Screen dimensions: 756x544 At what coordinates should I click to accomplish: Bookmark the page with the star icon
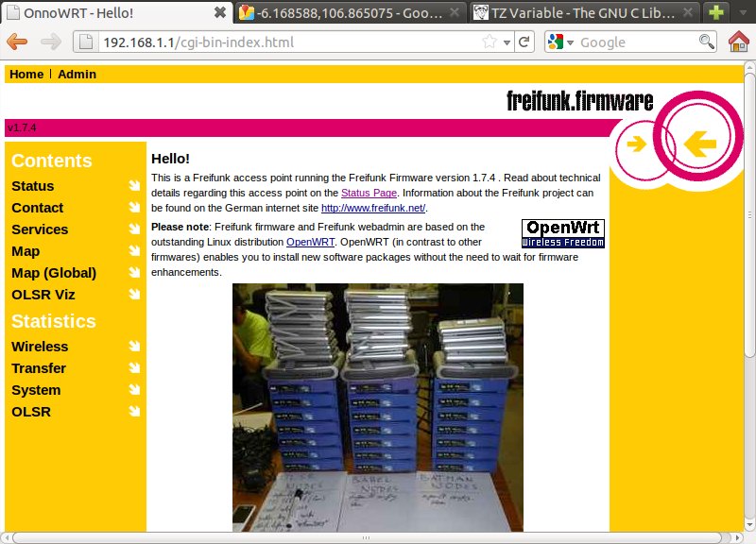pos(490,42)
